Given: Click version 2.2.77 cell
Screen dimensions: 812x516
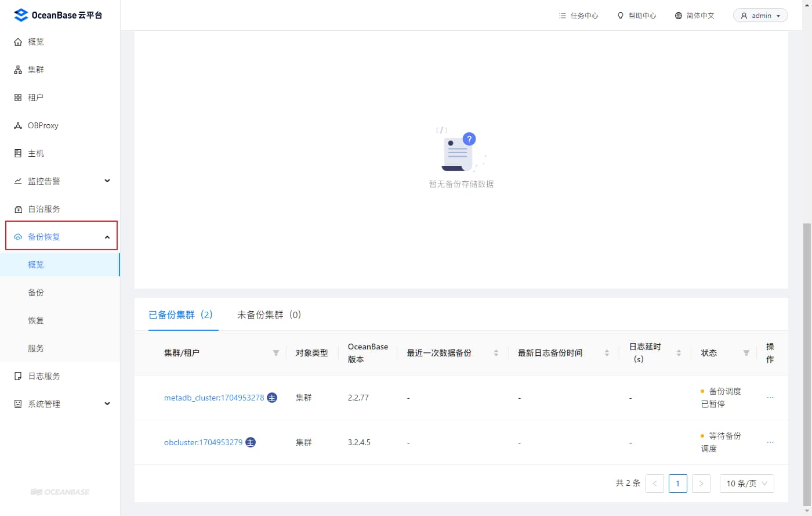Looking at the screenshot, I should (x=358, y=398).
